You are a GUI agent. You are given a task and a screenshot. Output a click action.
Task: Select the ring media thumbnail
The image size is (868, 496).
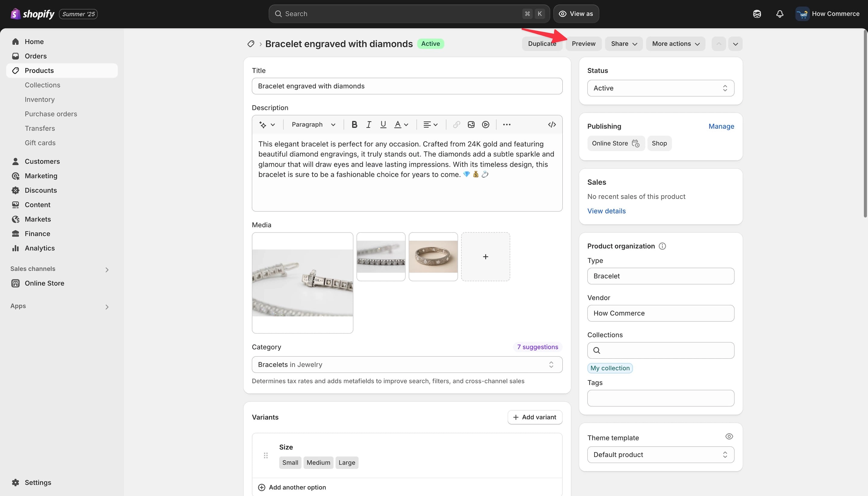pos(433,257)
